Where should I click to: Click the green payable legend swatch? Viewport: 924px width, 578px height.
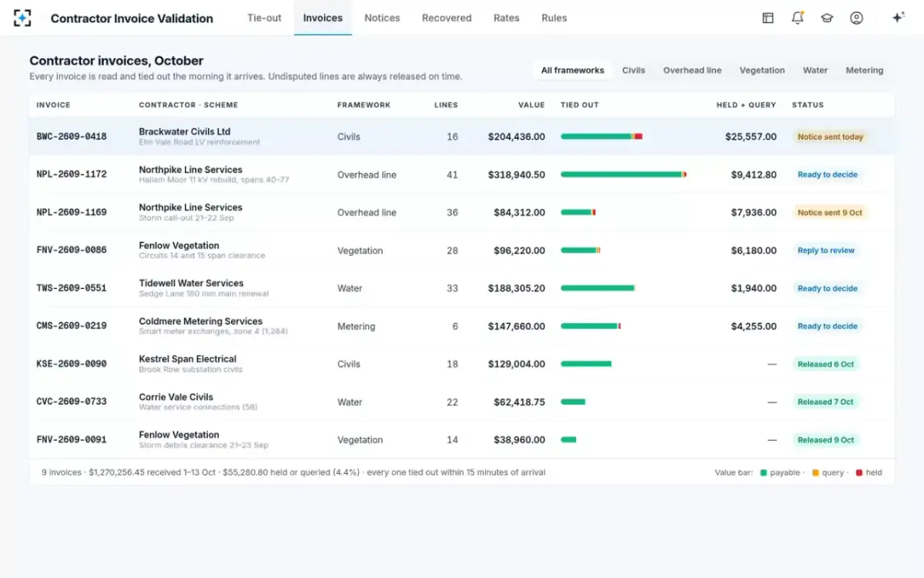(763, 472)
